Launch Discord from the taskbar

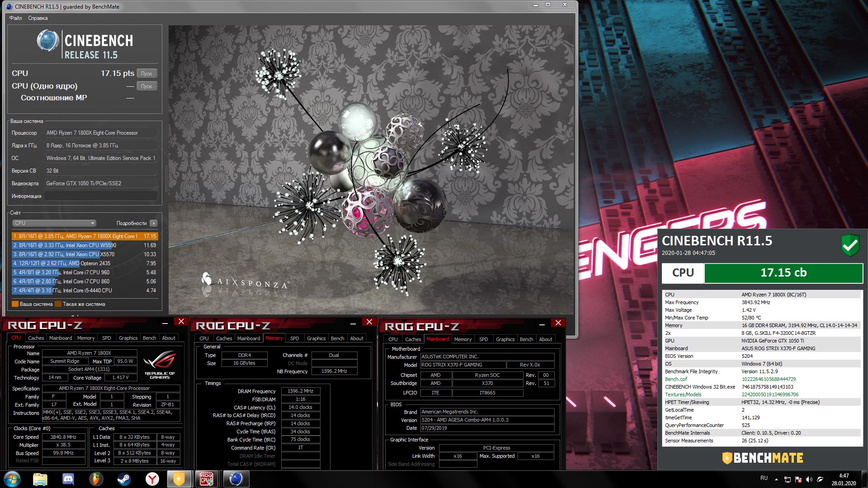68,479
